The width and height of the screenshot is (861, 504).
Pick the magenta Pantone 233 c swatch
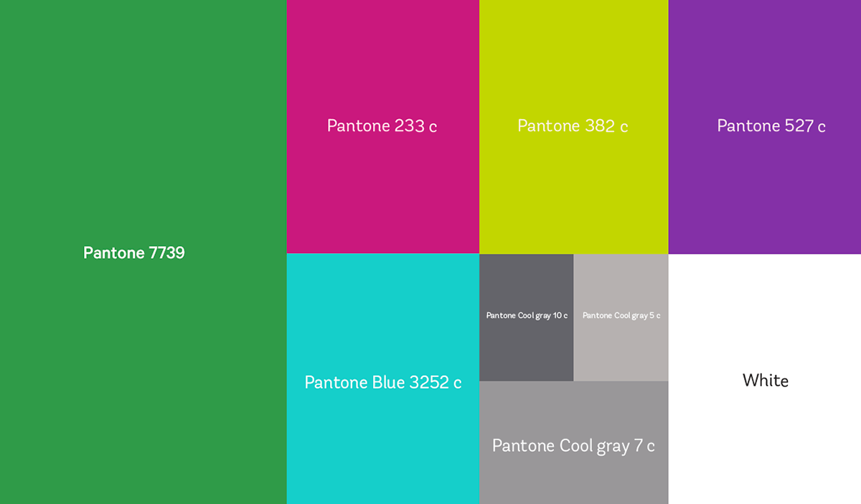click(x=383, y=127)
